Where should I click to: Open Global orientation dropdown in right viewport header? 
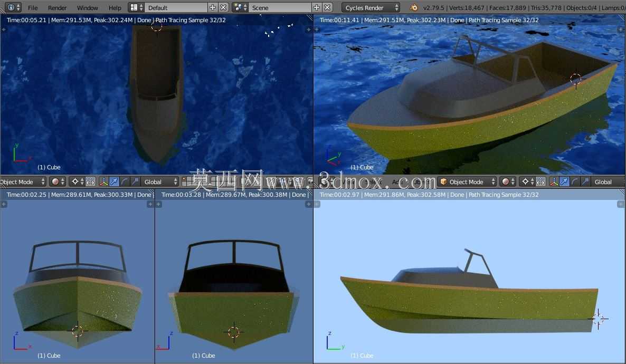(x=609, y=181)
